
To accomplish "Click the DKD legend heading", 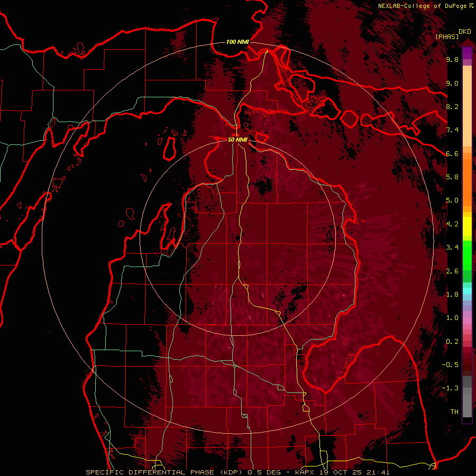I will click(465, 32).
